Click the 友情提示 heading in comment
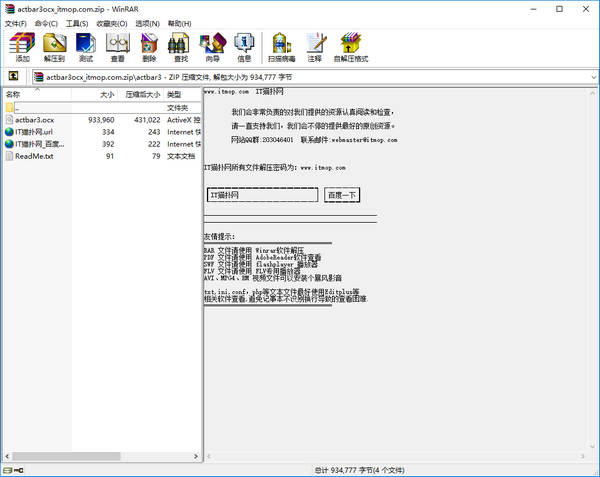 point(219,237)
